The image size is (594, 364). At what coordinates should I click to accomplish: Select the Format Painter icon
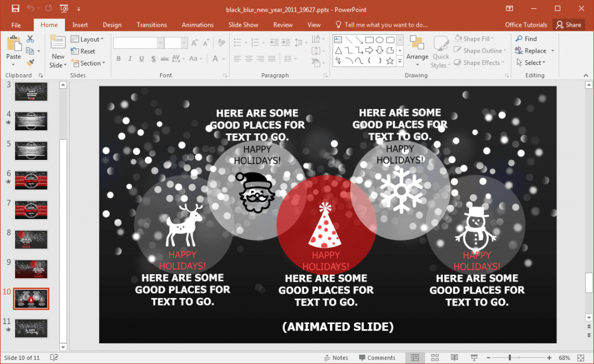point(30,62)
